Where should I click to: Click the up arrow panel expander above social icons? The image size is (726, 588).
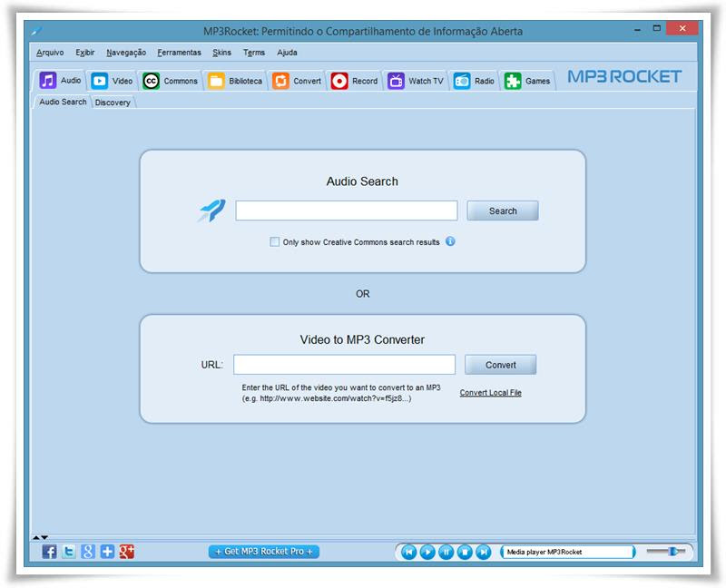point(36,537)
